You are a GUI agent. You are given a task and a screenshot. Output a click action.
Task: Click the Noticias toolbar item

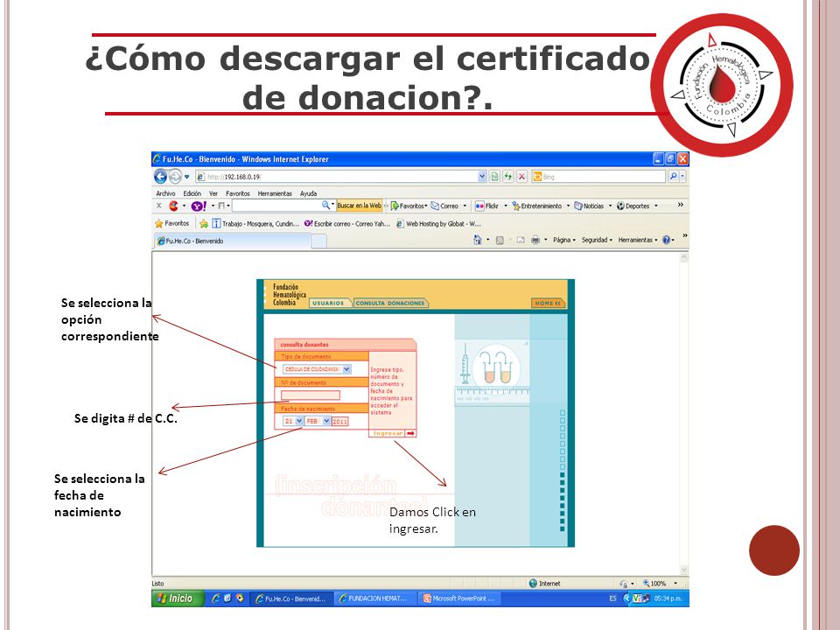pyautogui.click(x=589, y=206)
